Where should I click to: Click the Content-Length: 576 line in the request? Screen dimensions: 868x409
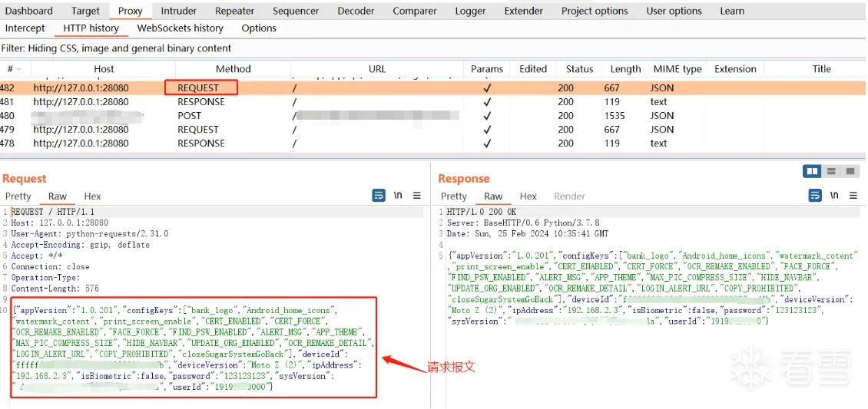pos(55,289)
